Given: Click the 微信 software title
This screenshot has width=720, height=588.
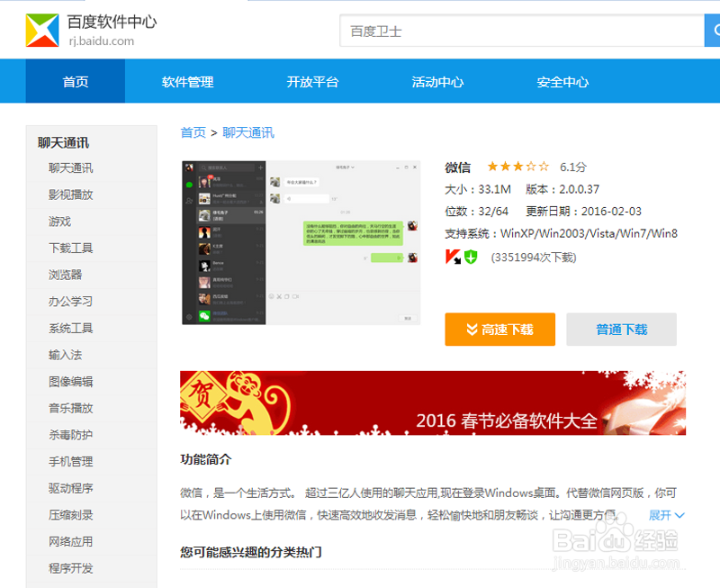Looking at the screenshot, I should click(457, 167).
